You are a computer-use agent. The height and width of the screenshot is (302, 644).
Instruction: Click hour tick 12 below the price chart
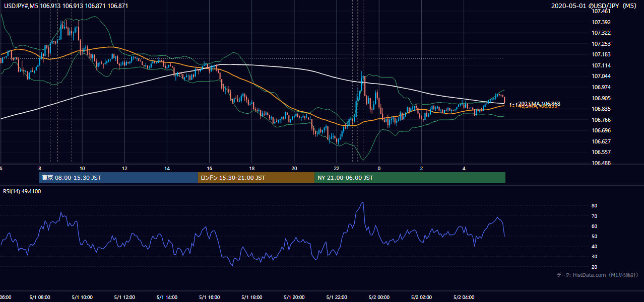tap(124, 169)
